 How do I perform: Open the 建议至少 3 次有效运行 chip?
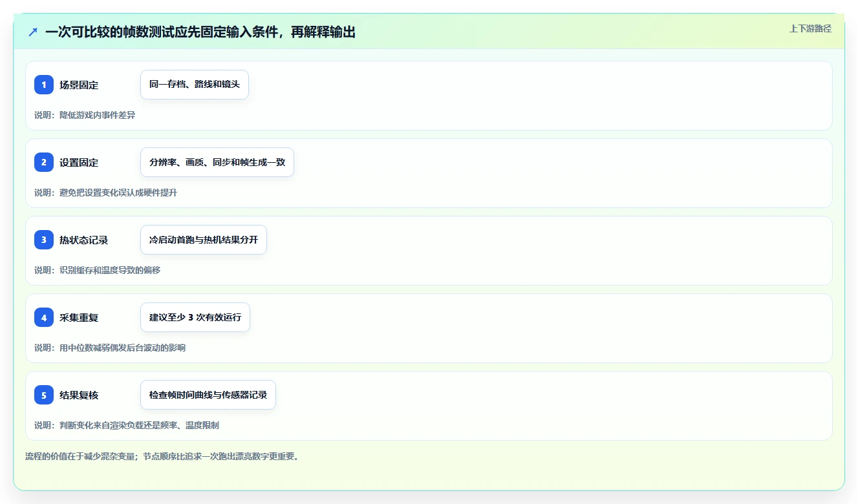(195, 317)
